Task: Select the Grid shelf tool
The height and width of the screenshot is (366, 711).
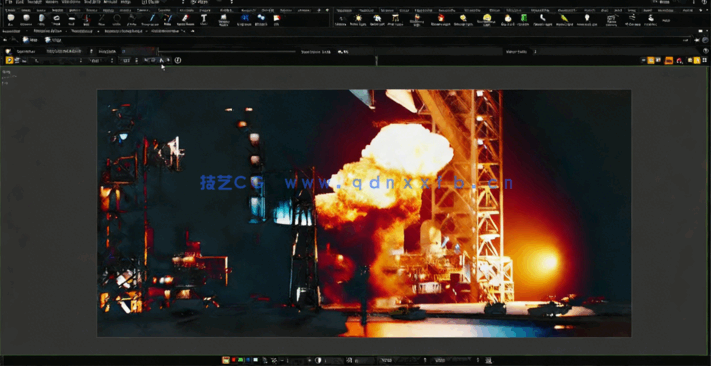Action: (72, 19)
